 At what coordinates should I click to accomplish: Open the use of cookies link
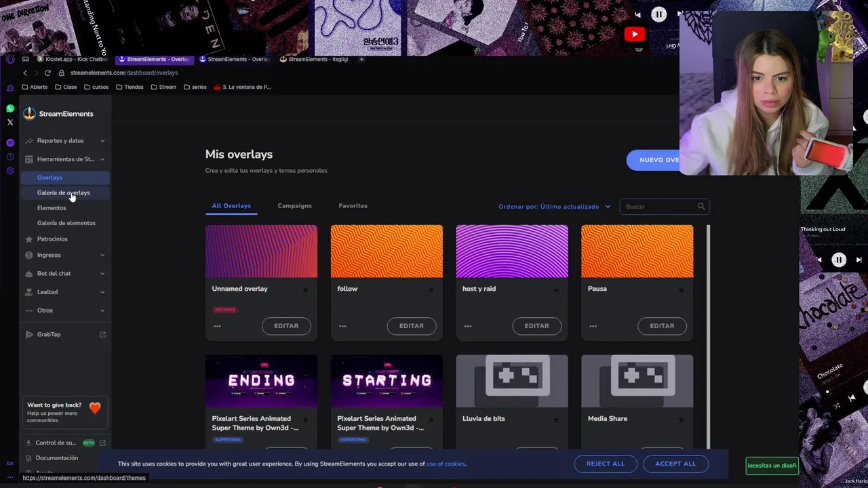click(446, 464)
